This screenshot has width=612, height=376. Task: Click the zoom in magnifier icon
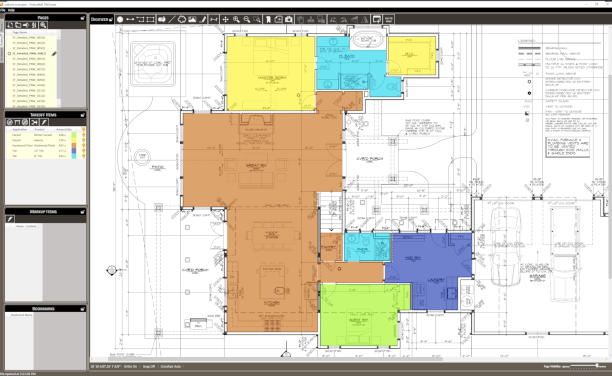[x=236, y=19]
